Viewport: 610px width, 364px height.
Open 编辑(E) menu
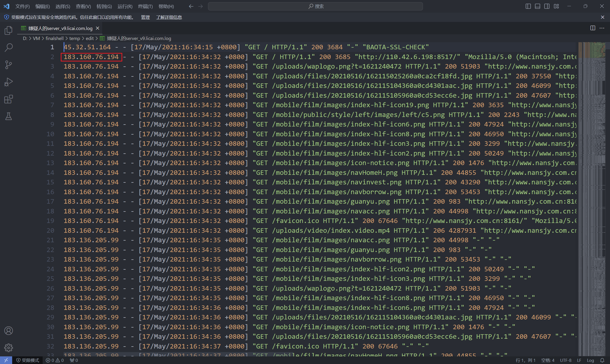[x=42, y=6]
